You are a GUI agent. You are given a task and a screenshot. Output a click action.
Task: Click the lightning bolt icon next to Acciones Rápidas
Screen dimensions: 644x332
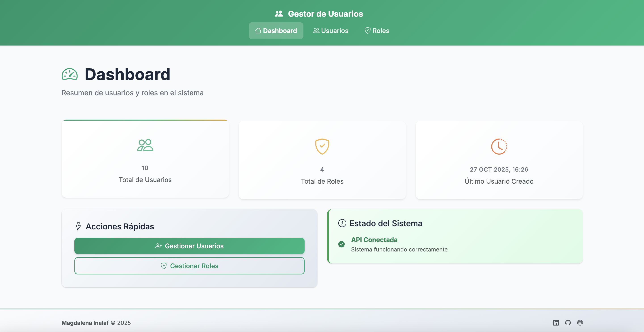point(78,226)
